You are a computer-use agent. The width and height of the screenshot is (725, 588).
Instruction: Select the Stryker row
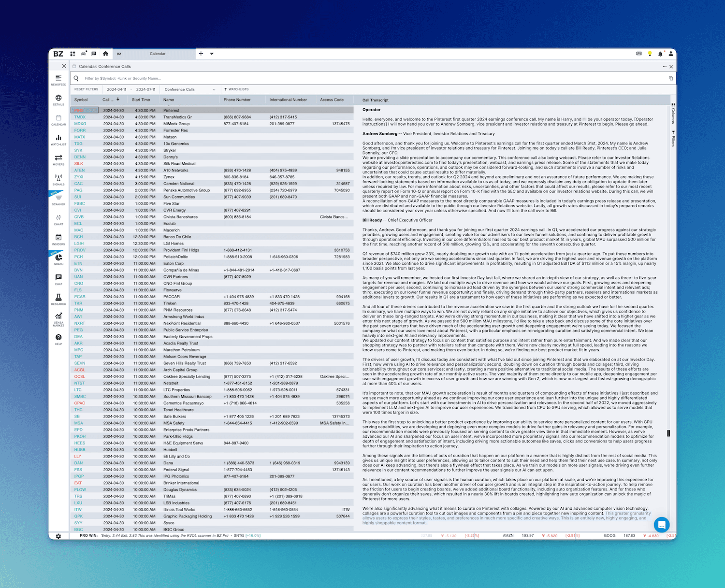[212, 150]
